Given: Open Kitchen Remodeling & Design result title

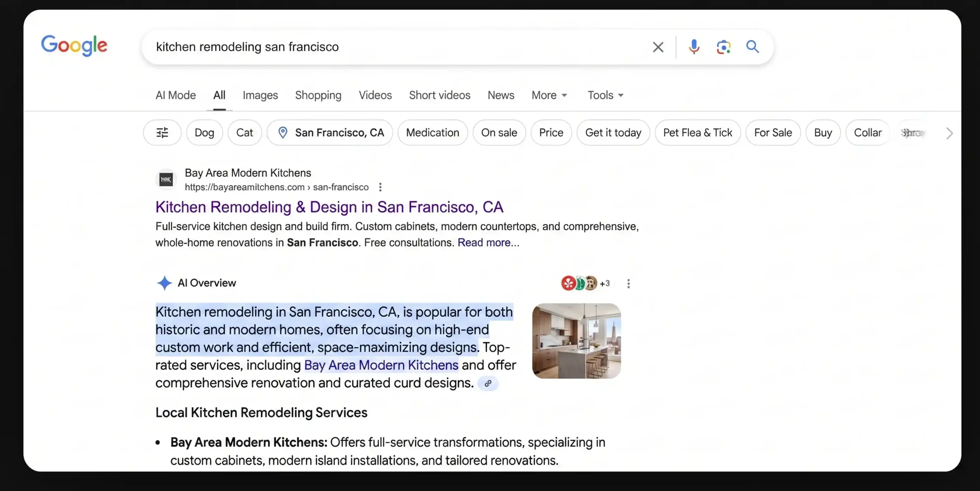Looking at the screenshot, I should (329, 207).
